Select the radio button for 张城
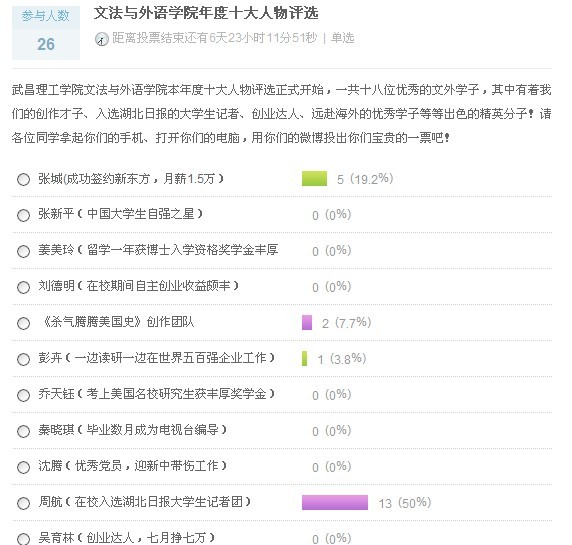This screenshot has height=545, width=572. click(23, 179)
